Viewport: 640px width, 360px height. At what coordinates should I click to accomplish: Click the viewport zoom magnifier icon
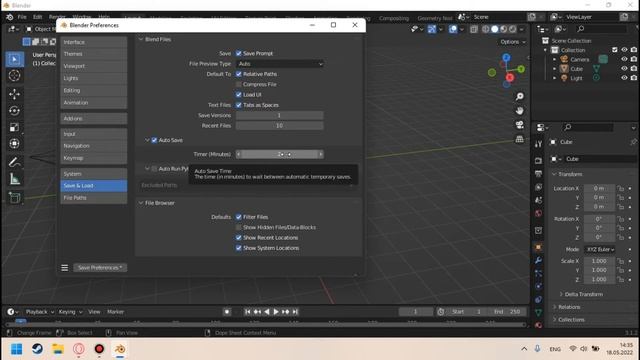tap(520, 96)
